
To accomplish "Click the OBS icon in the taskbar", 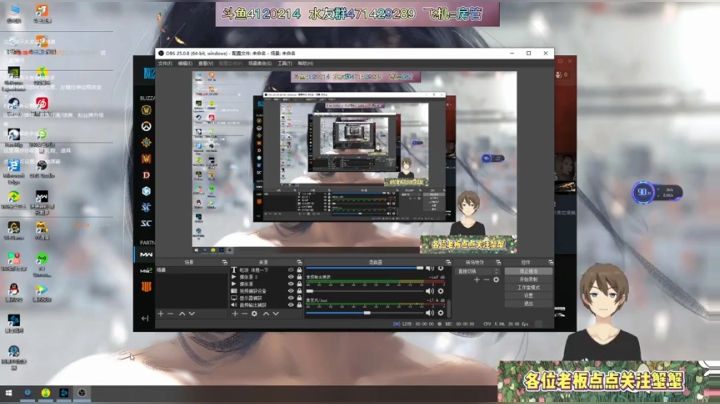I will point(82,393).
